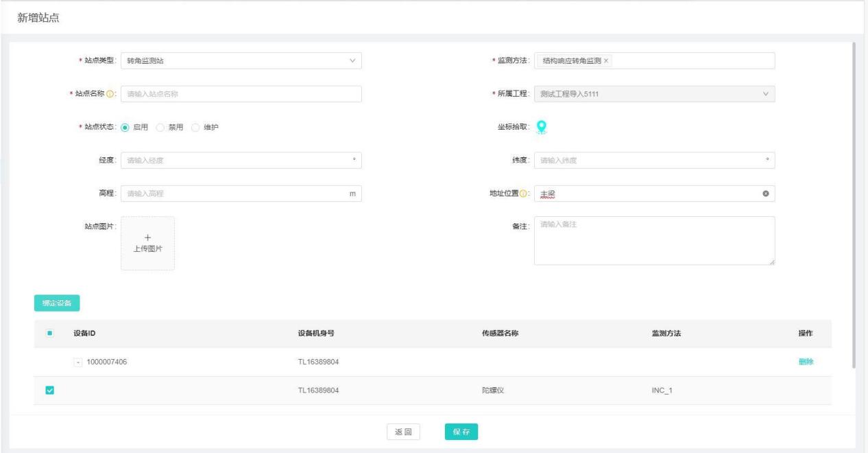Click the 返回 button
This screenshot has height=453, width=868.
pos(402,432)
